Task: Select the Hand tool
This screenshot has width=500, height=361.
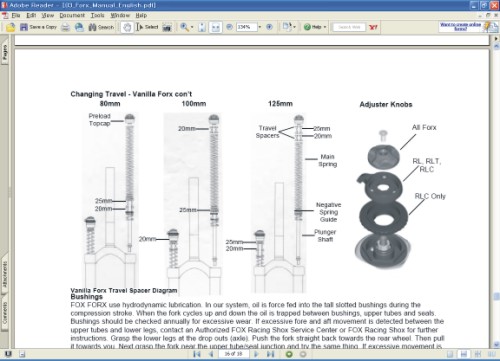Action: click(127, 27)
